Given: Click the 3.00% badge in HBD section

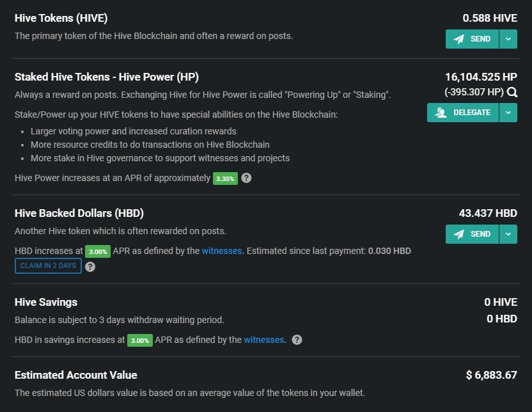Looking at the screenshot, I should 98,251.
